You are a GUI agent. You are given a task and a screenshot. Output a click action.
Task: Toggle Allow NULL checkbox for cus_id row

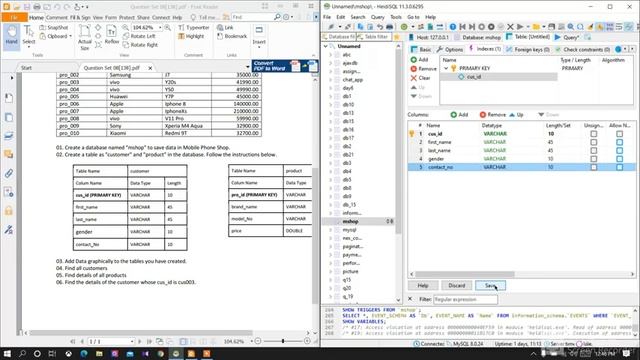coord(620,134)
